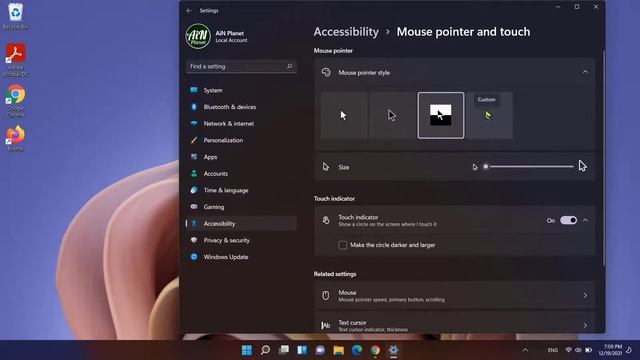Open Widgets from the taskbar
640x360 pixels.
[302, 350]
